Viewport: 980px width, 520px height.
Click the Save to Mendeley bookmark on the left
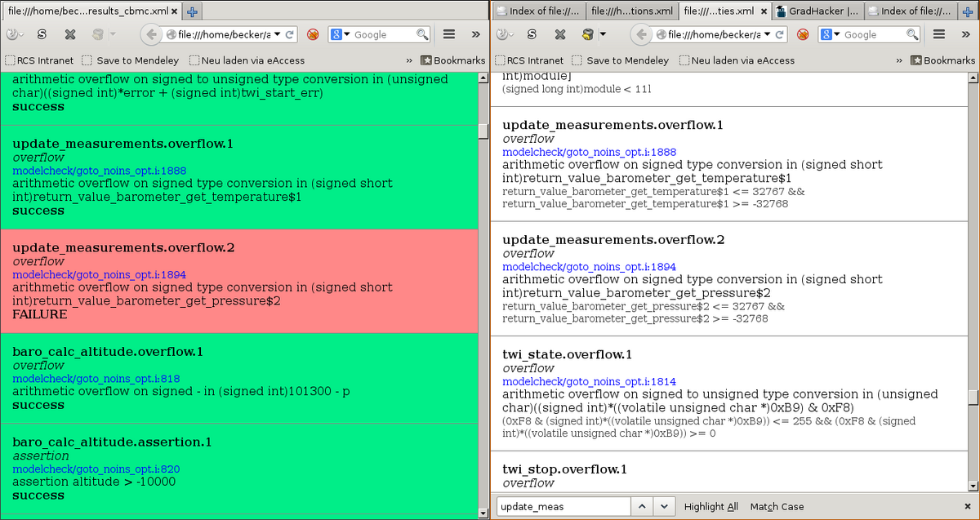[x=131, y=60]
